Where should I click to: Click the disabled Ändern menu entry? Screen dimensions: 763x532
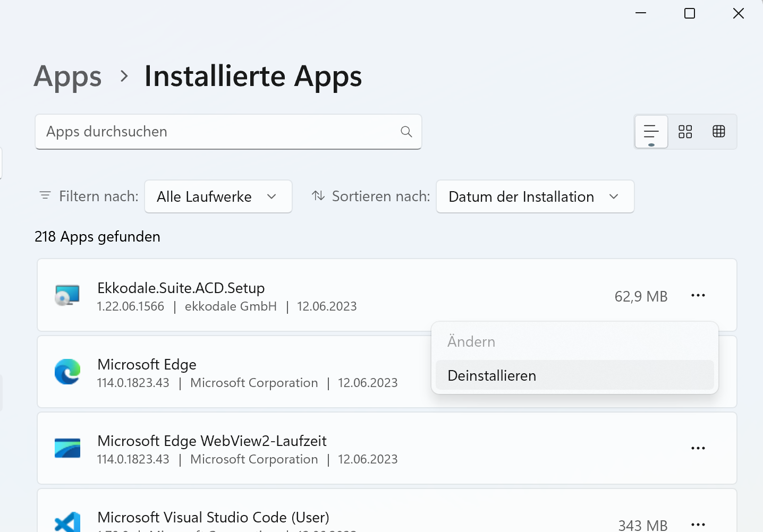(x=575, y=341)
